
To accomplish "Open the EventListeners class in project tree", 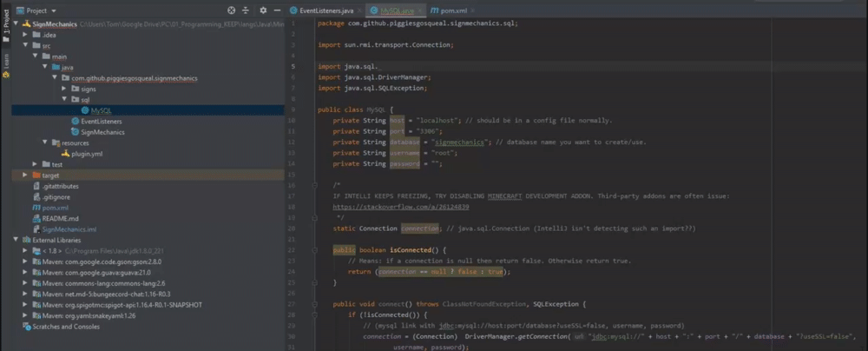I will pyautogui.click(x=101, y=122).
